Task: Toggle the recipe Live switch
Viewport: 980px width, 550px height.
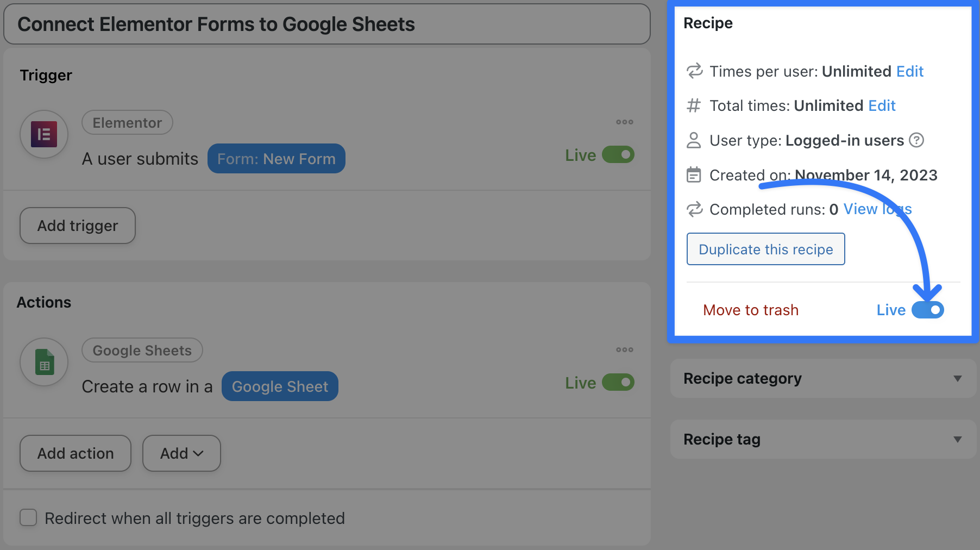Action: [928, 310]
